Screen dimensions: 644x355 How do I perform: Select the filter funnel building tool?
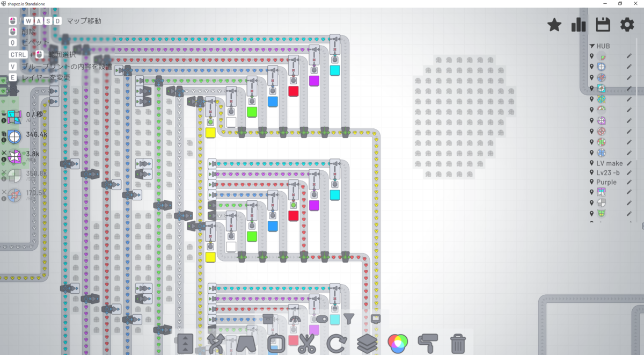[349, 319]
